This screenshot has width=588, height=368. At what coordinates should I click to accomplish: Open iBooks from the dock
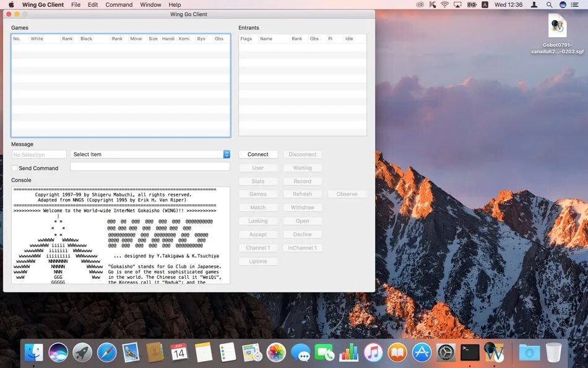coord(397,353)
